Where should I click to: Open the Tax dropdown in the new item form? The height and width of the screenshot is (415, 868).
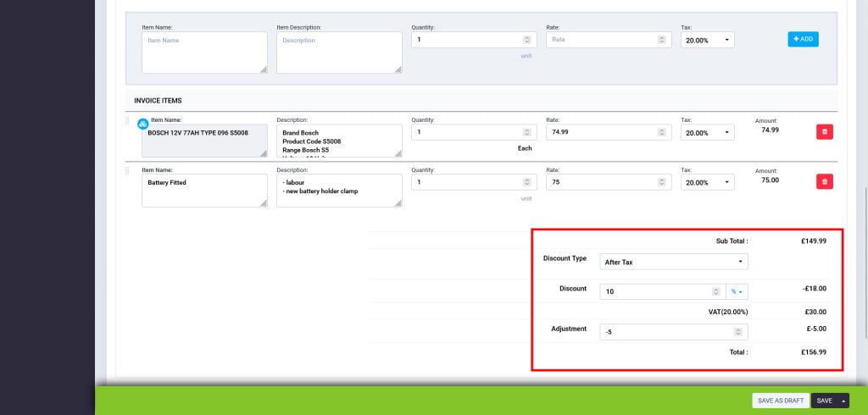pyautogui.click(x=708, y=40)
